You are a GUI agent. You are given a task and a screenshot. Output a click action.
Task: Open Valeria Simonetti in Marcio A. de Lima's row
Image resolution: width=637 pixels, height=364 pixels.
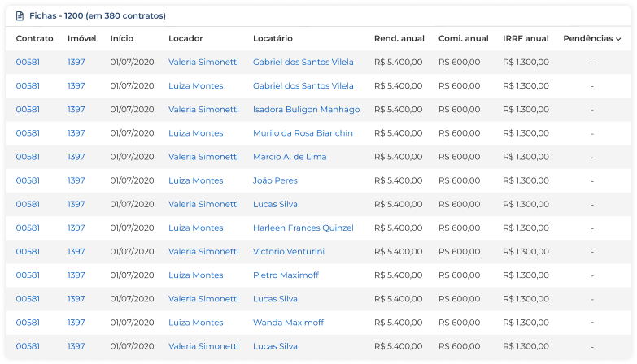pyautogui.click(x=203, y=157)
